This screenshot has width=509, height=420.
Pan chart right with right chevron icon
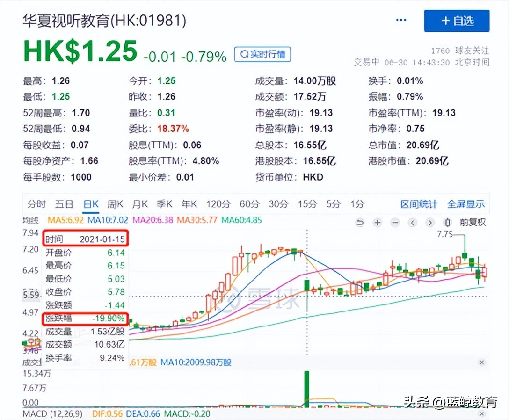[429, 223]
